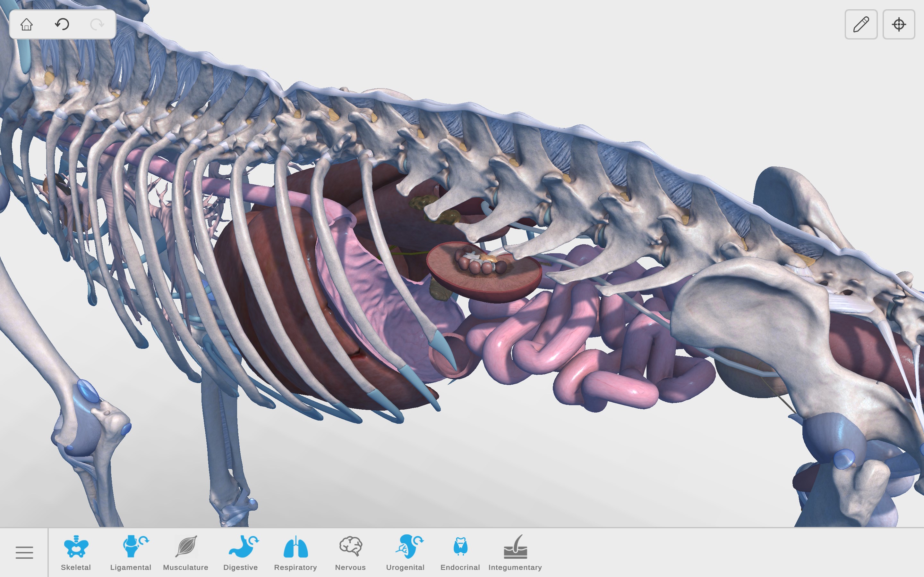Click the crosshair center-view tool
The height and width of the screenshot is (577, 924).
899,24
